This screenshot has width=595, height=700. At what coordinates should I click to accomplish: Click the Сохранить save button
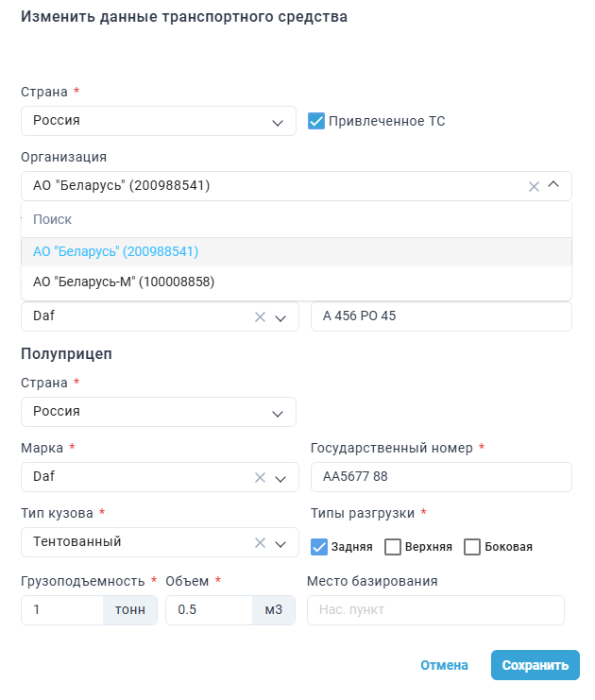(535, 665)
